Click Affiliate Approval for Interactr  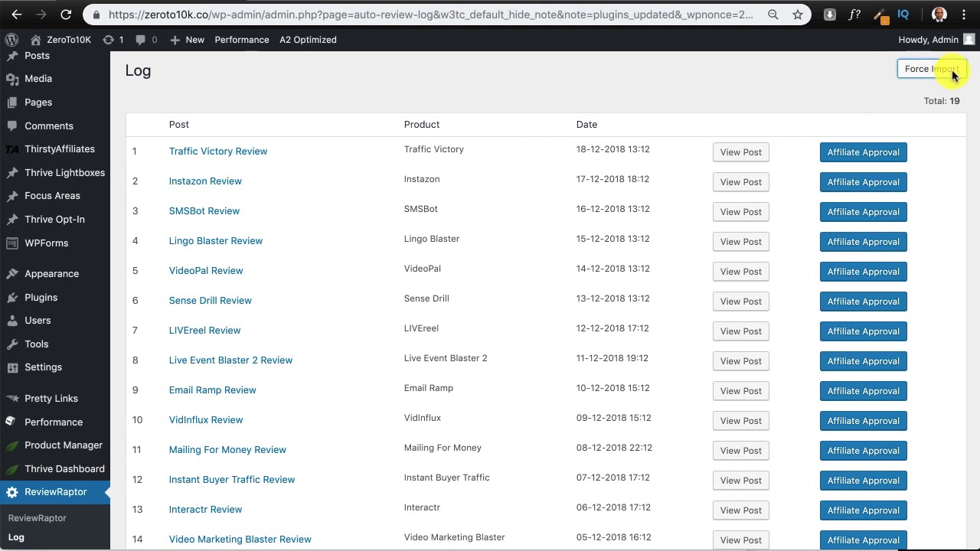[x=864, y=510]
